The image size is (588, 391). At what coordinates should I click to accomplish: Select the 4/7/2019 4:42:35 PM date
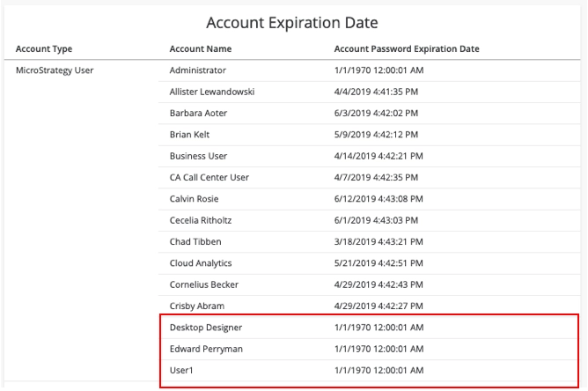376,177
